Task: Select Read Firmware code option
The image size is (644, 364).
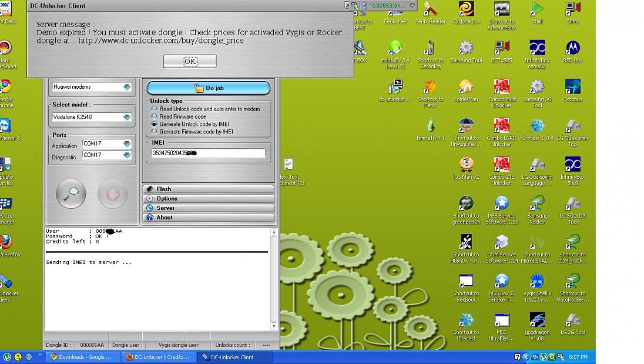Action: [x=155, y=116]
